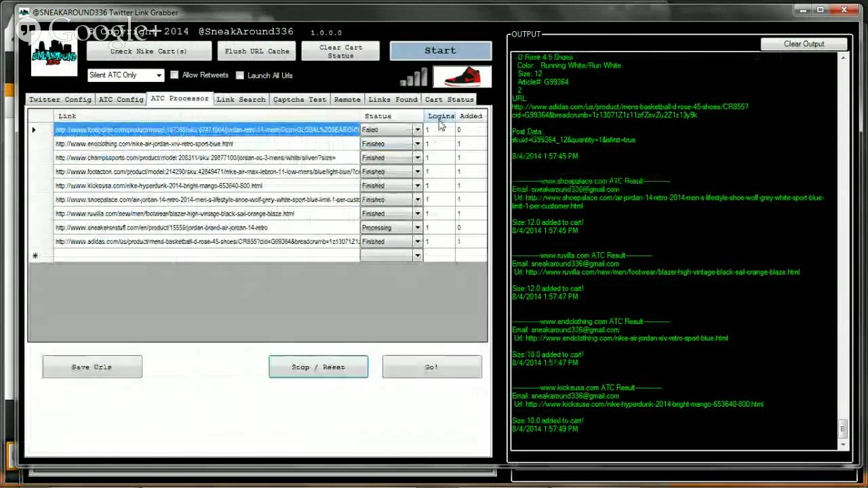Click the signal strength bars icon
Screen dimensions: 868x488
click(414, 77)
